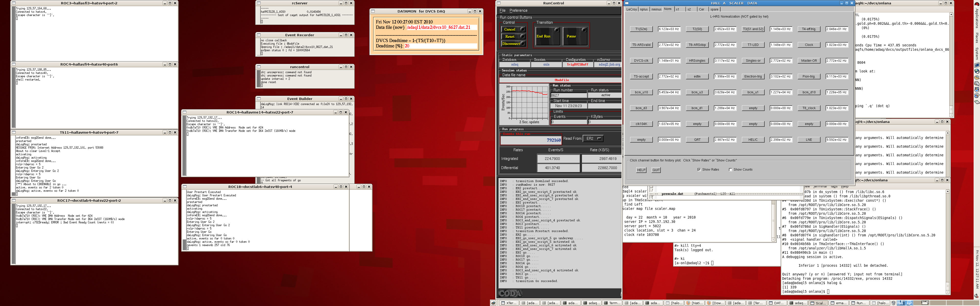980x306 pixels.
Task: Click the Run number field showing 8627
Action: [569, 95]
